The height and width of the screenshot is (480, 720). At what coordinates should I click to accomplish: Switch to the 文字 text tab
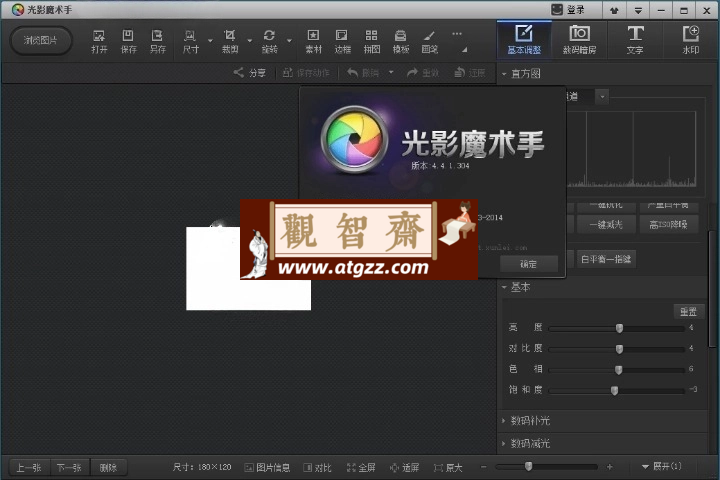(635, 40)
